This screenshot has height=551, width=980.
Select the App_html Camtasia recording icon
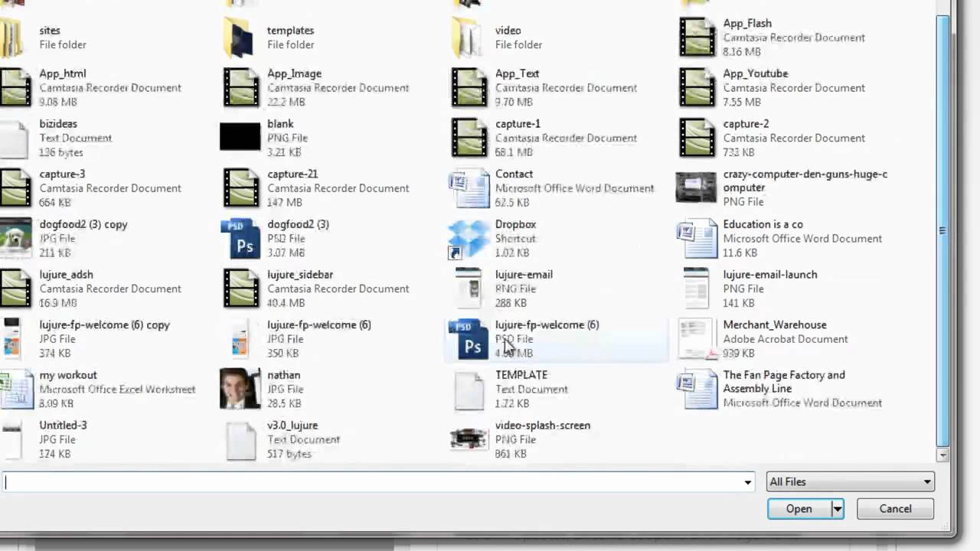pyautogui.click(x=15, y=87)
